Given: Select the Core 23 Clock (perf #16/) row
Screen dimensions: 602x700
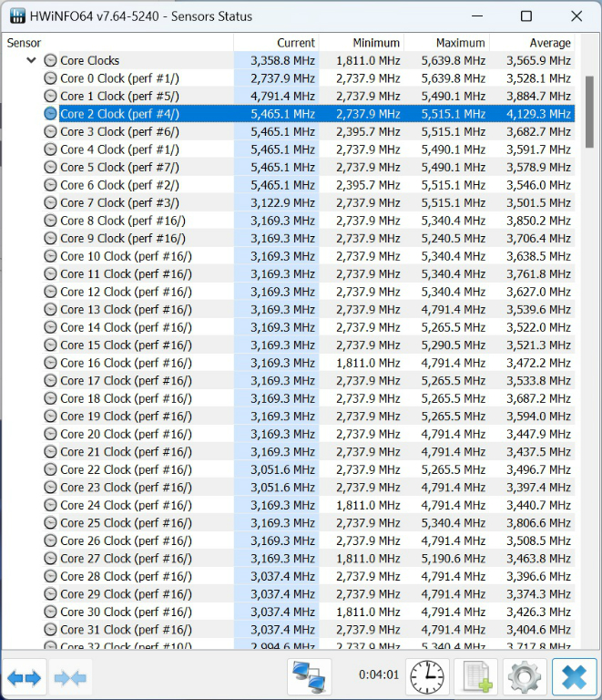Looking at the screenshot, I should (x=309, y=488).
